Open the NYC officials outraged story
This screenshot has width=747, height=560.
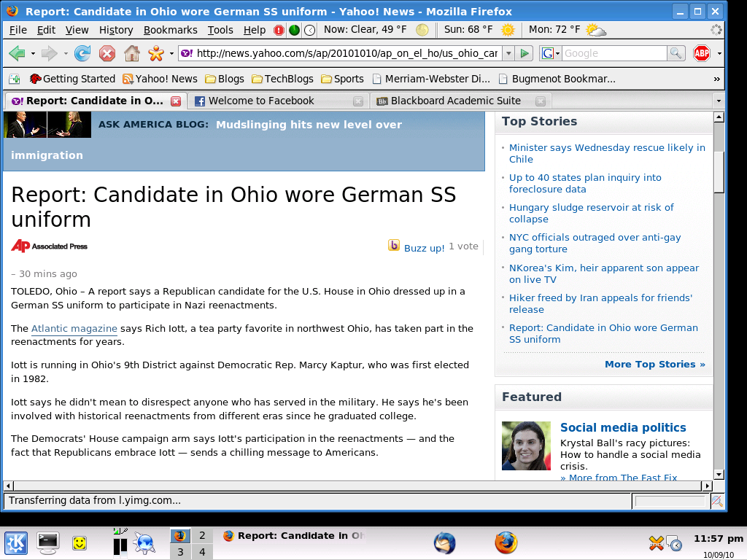(595, 244)
